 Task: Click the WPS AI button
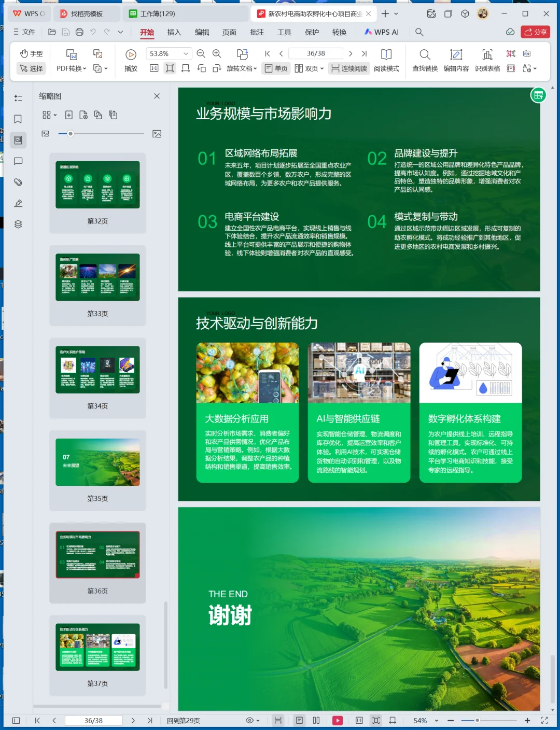point(382,32)
